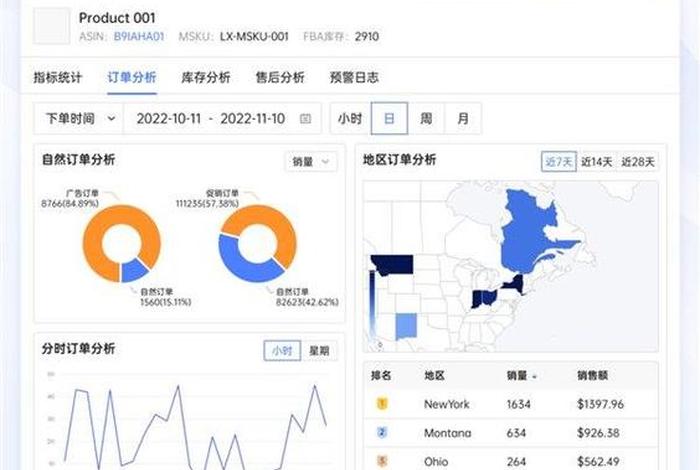Open the 库存分析 tab
The width and height of the screenshot is (700, 470).
tap(206, 77)
